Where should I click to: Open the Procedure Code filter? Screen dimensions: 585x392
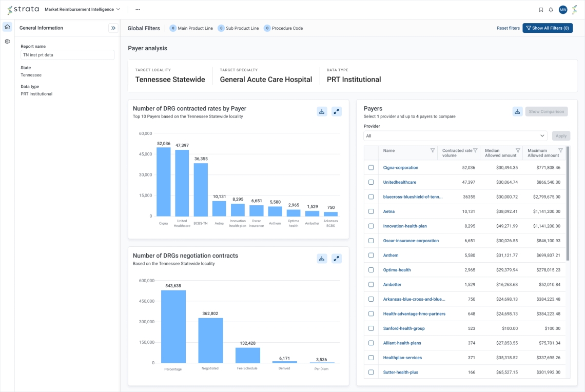[283, 28]
